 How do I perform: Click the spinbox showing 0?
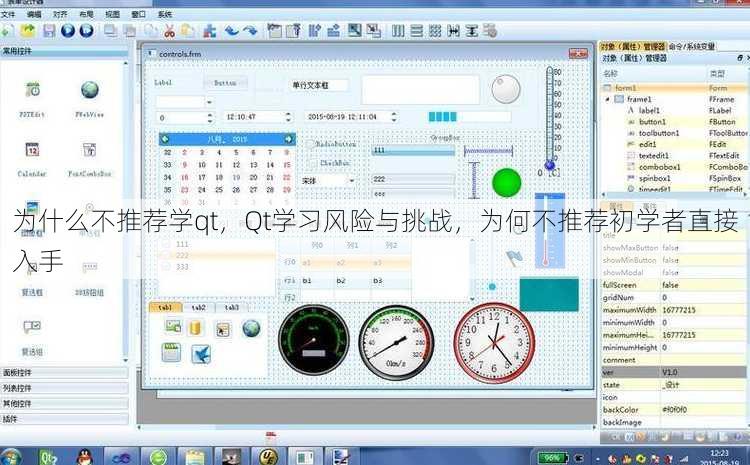point(185,118)
